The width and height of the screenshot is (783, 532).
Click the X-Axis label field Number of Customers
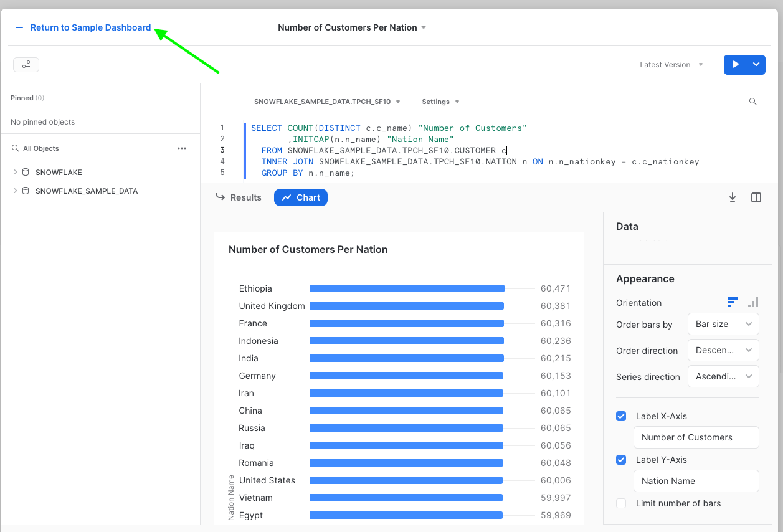tap(696, 437)
